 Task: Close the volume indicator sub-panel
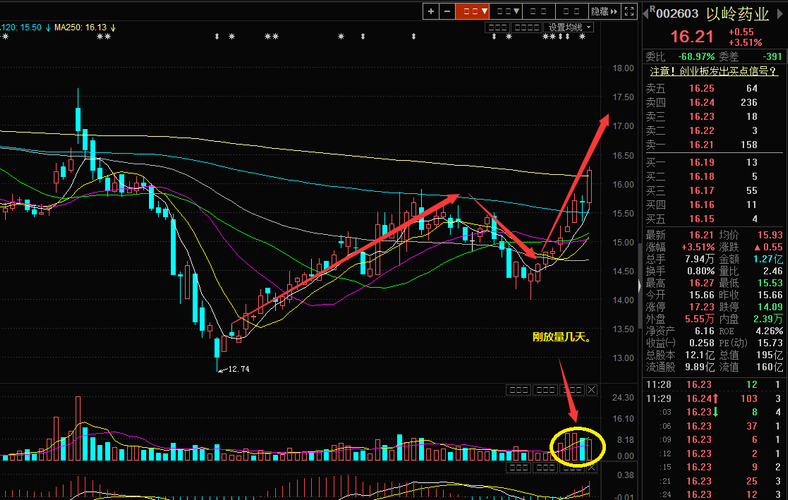(x=592, y=389)
